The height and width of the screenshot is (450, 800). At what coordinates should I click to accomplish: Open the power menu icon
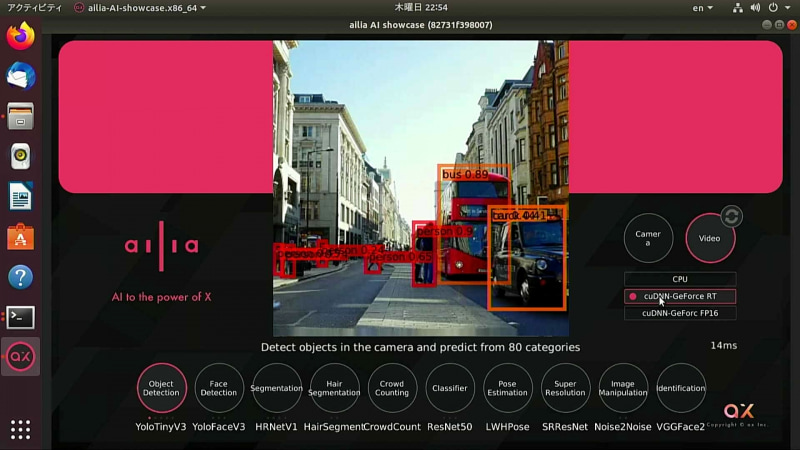773,8
